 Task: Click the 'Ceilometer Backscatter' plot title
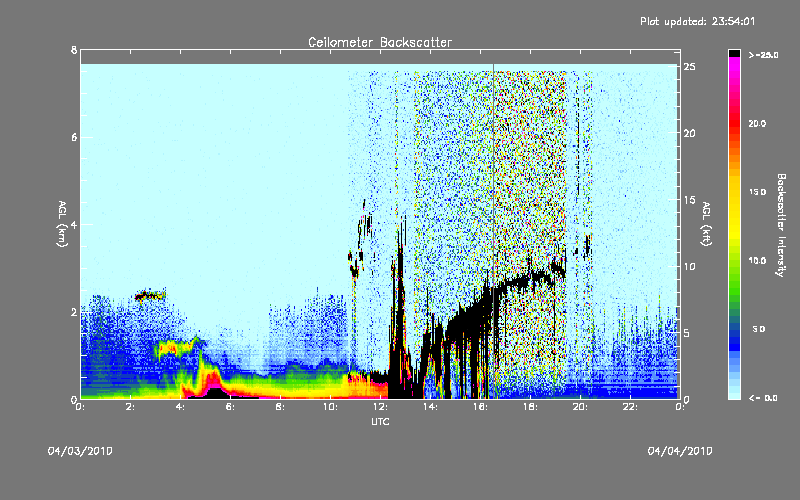pos(380,42)
